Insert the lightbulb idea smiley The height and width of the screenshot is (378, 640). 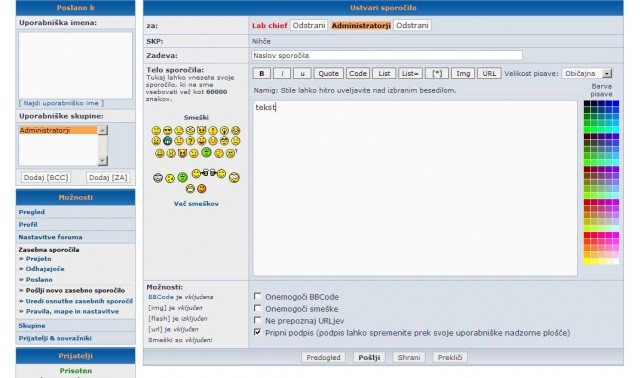(224, 130)
